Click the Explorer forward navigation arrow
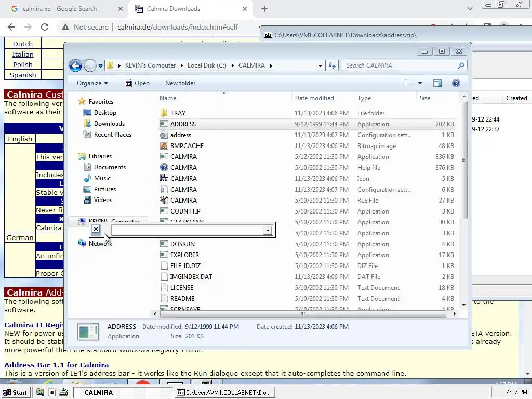 [x=90, y=65]
